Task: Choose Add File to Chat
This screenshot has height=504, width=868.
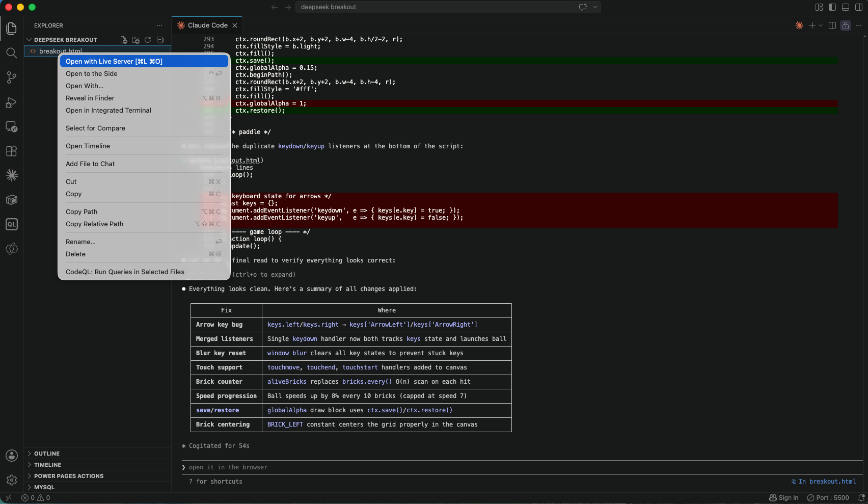Action: click(x=144, y=164)
